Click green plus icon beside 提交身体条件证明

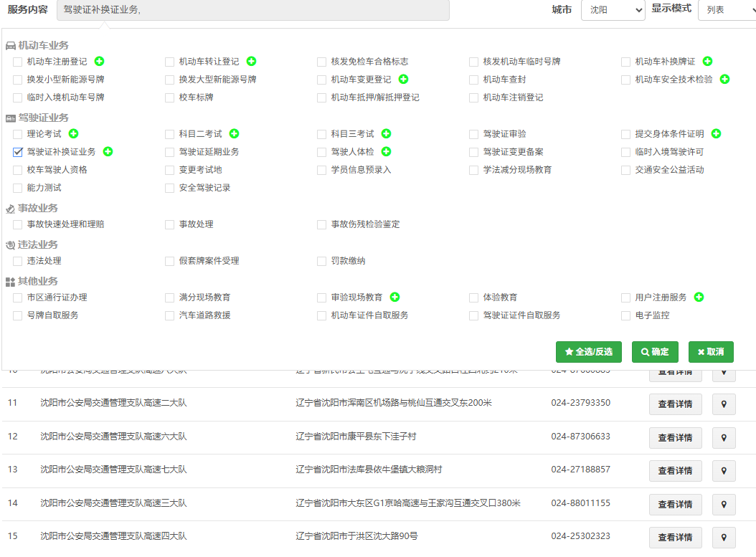click(716, 133)
